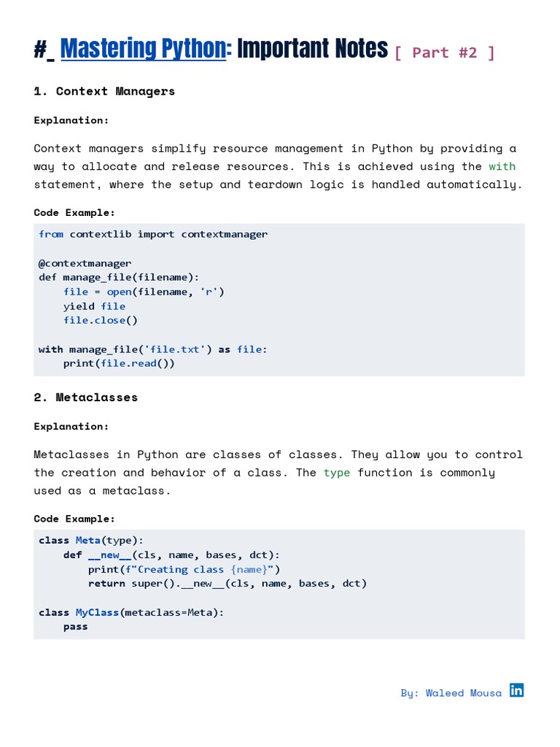
Task: Click the Metaclasses section heading
Action: [85, 398]
